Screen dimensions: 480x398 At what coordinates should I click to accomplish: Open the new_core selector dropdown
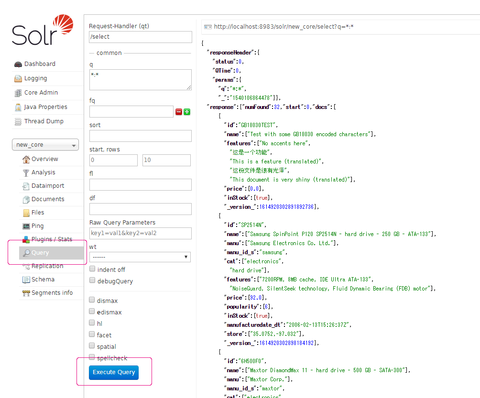(x=45, y=145)
